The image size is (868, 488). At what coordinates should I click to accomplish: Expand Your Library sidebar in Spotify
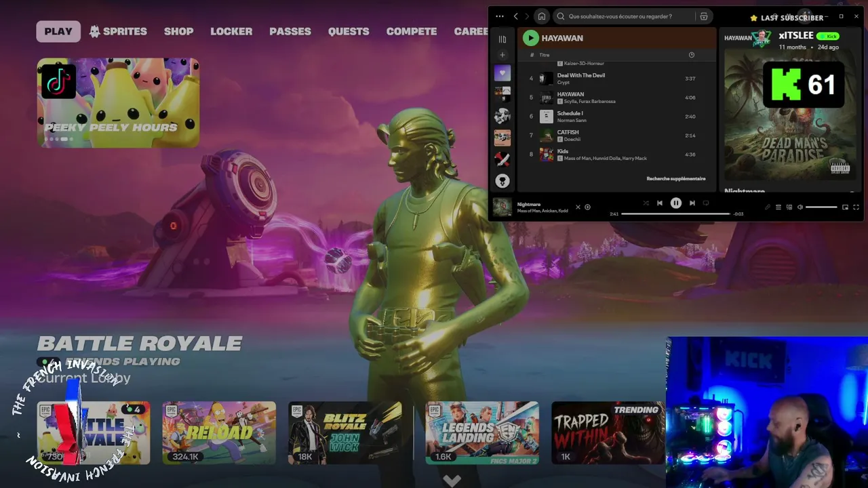tap(502, 39)
